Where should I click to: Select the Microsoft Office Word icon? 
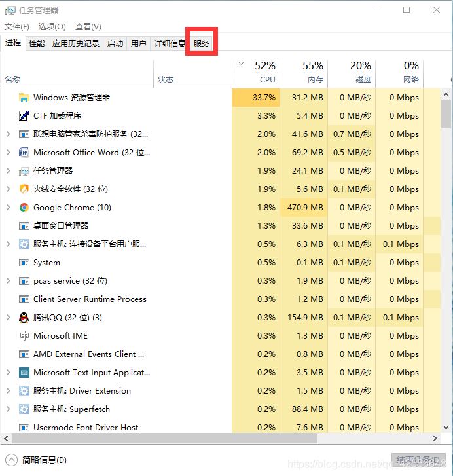[24, 153]
